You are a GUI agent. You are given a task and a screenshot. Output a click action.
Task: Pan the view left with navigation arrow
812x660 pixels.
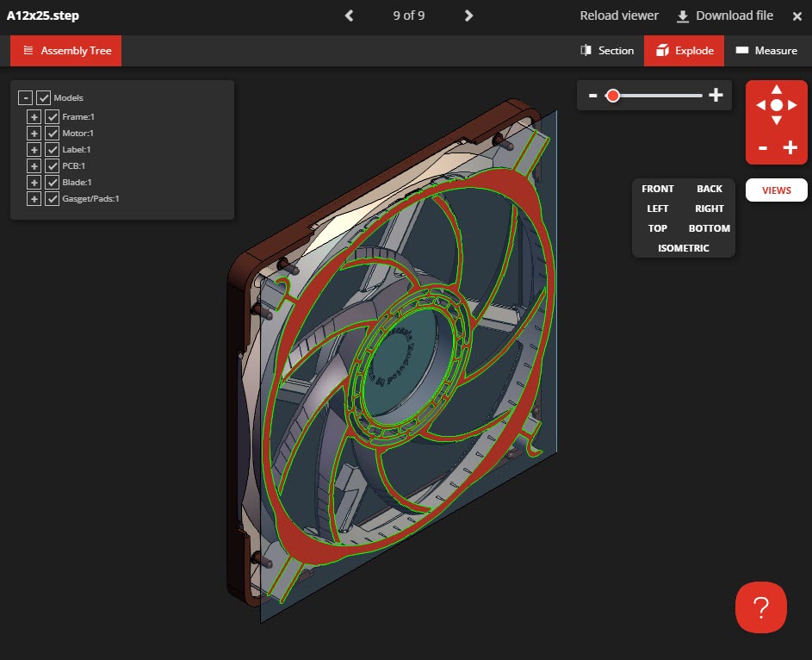760,105
